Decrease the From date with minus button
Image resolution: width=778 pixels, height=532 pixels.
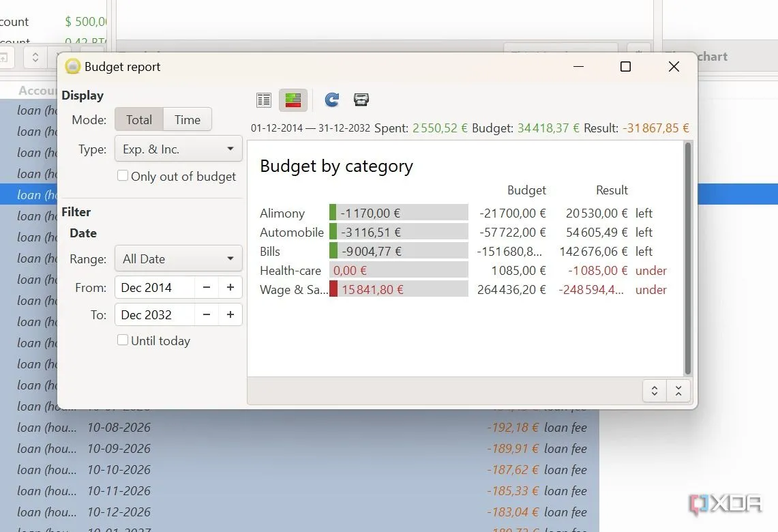pyautogui.click(x=206, y=287)
